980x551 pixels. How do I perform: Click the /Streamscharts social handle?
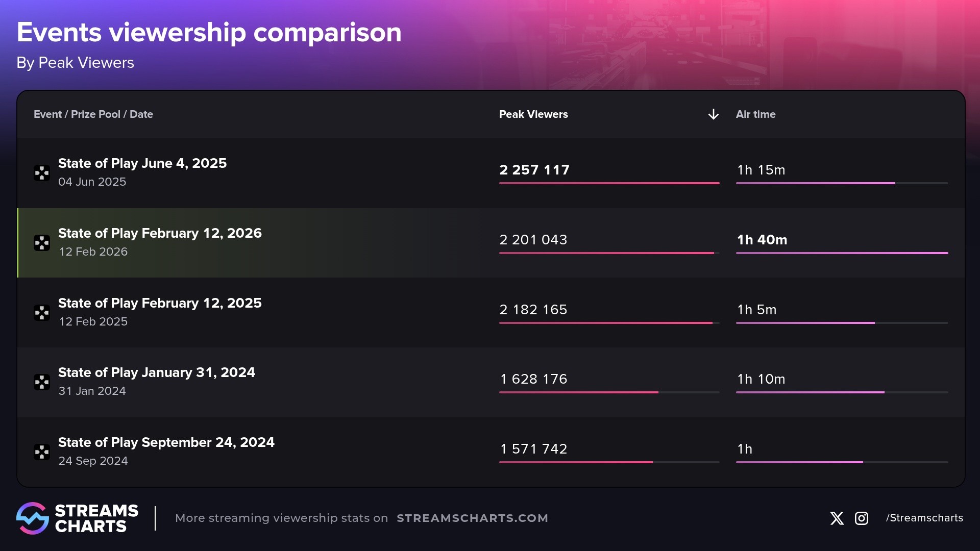point(924,518)
